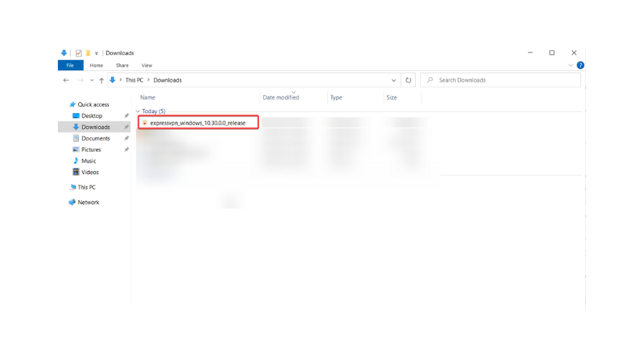The width and height of the screenshot is (644, 358).
Task: Click the Downloads arrow icon in title bar
Action: coord(64,53)
